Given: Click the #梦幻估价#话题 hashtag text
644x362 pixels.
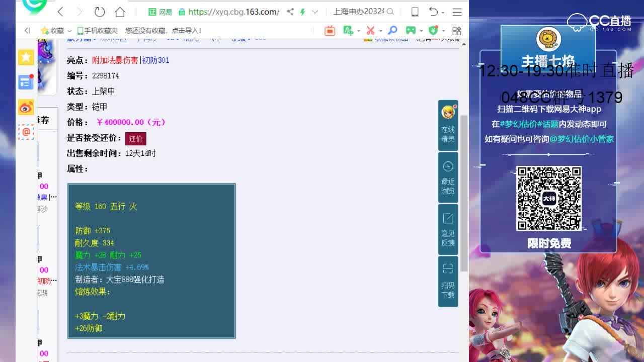Looking at the screenshot, I should coord(529,124).
